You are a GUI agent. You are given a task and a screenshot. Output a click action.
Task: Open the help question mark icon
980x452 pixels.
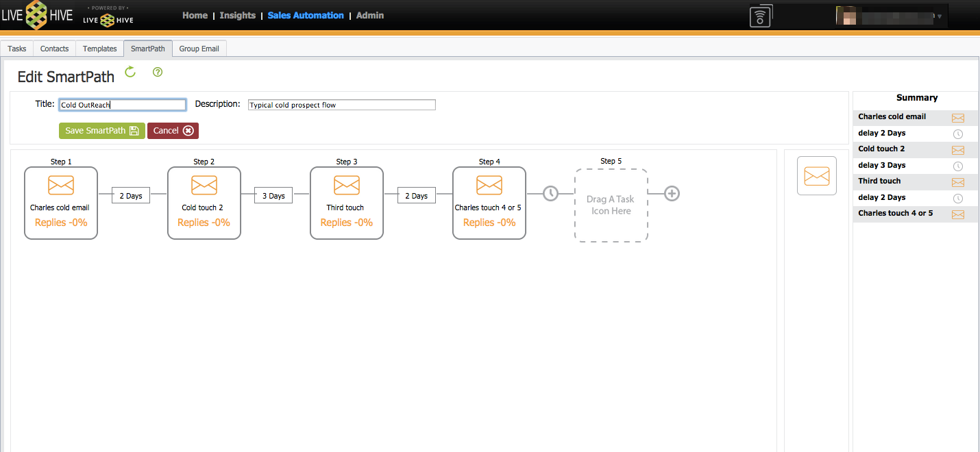point(158,72)
